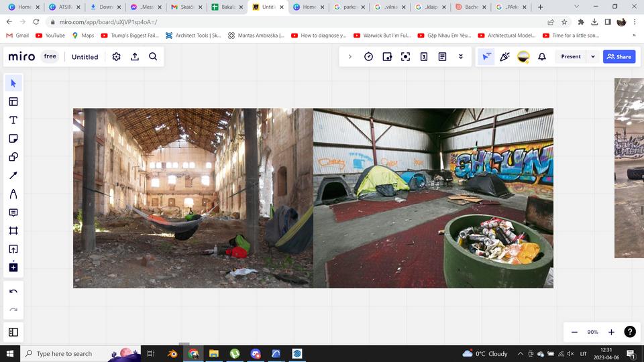The width and height of the screenshot is (644, 362).
Task: Select the Comment tool
Action: [x=13, y=213]
